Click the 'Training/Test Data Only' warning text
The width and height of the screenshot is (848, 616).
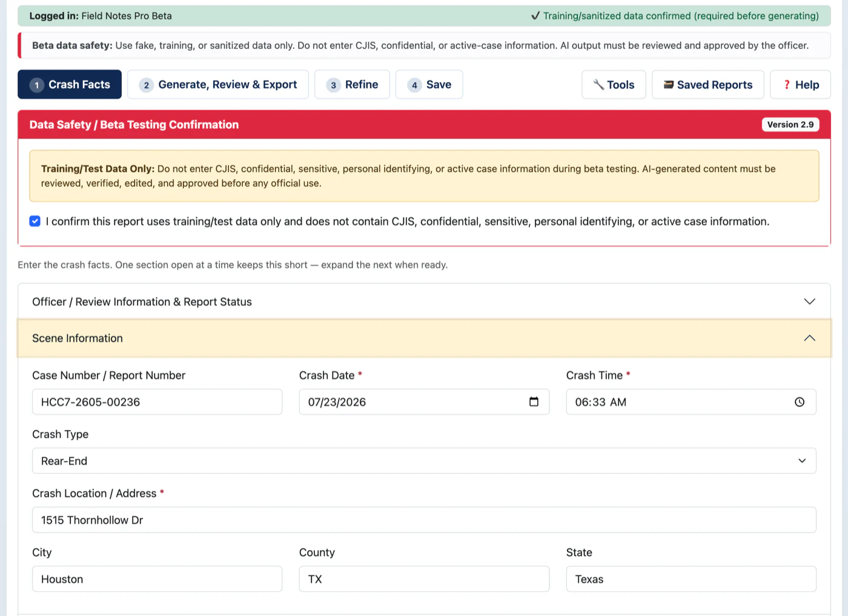[x=408, y=176]
